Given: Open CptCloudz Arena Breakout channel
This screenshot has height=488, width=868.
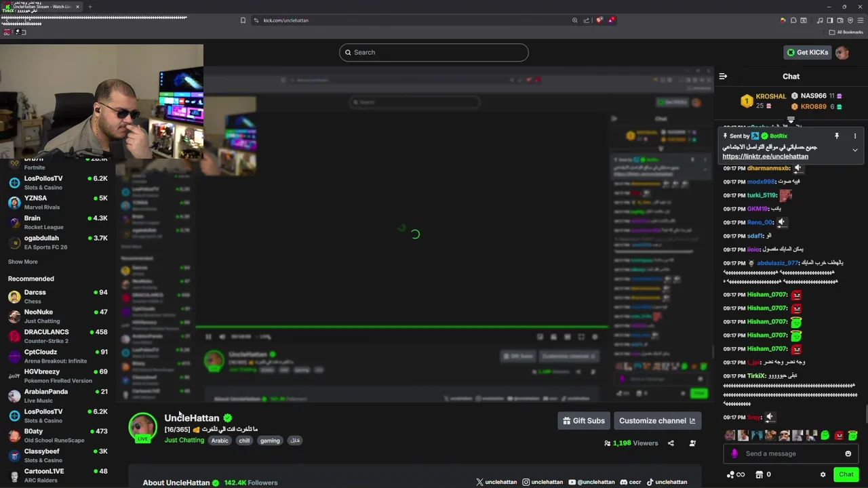Looking at the screenshot, I should (x=57, y=357).
